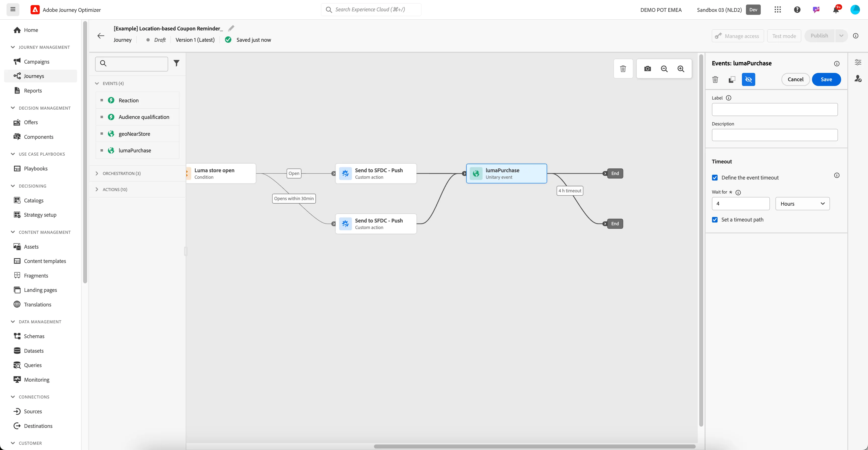Screen dimensions: 868x450
Task: Select the lower Send to SFDC - Push node
Action: pyautogui.click(x=376, y=224)
